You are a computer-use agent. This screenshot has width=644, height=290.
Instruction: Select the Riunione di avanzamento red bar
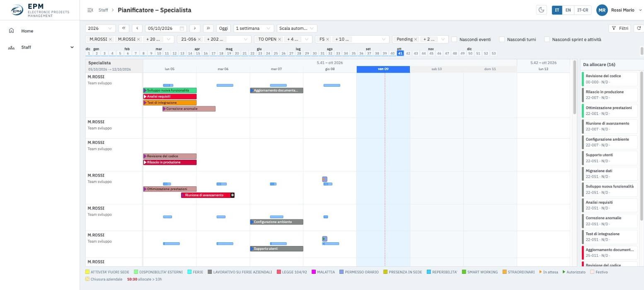tap(208, 195)
